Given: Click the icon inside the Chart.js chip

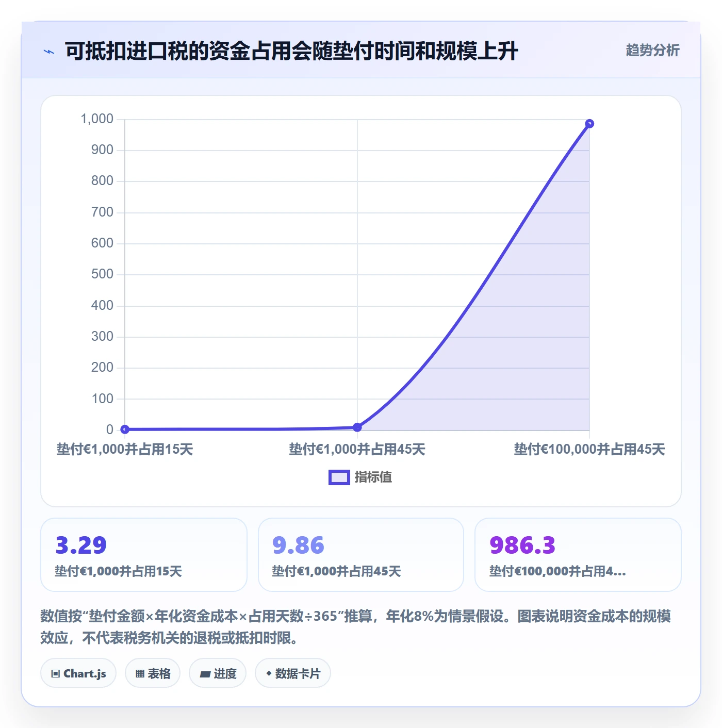Looking at the screenshot, I should [x=56, y=674].
